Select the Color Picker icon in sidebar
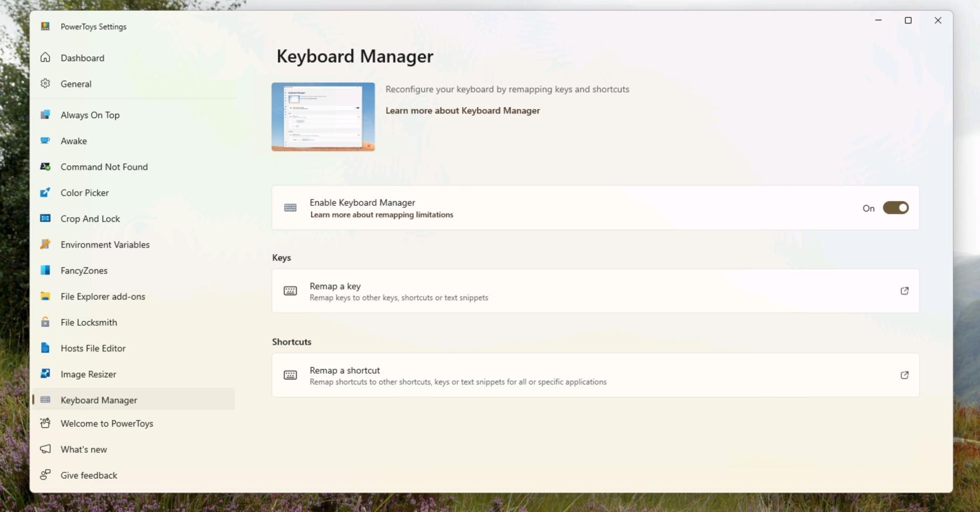980x512 pixels. pyautogui.click(x=45, y=193)
